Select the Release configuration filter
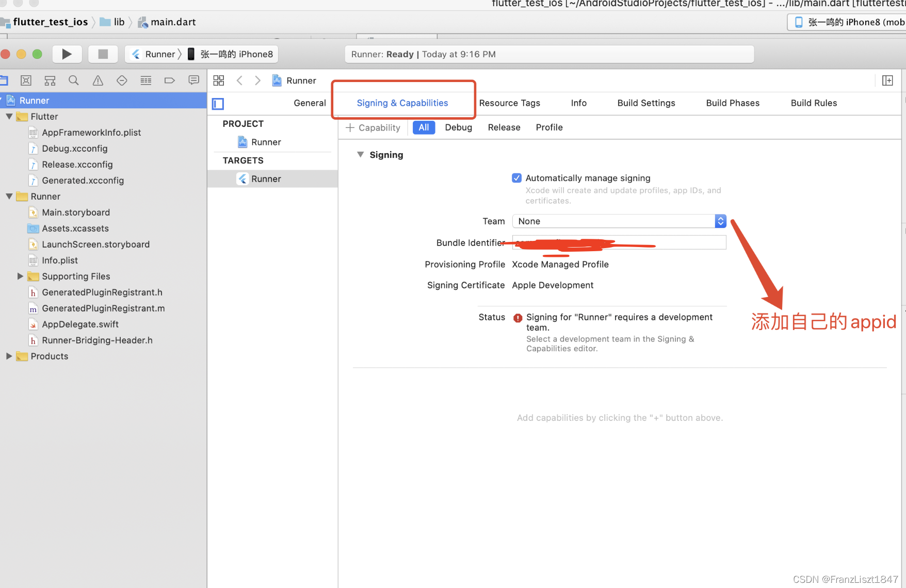 tap(504, 127)
